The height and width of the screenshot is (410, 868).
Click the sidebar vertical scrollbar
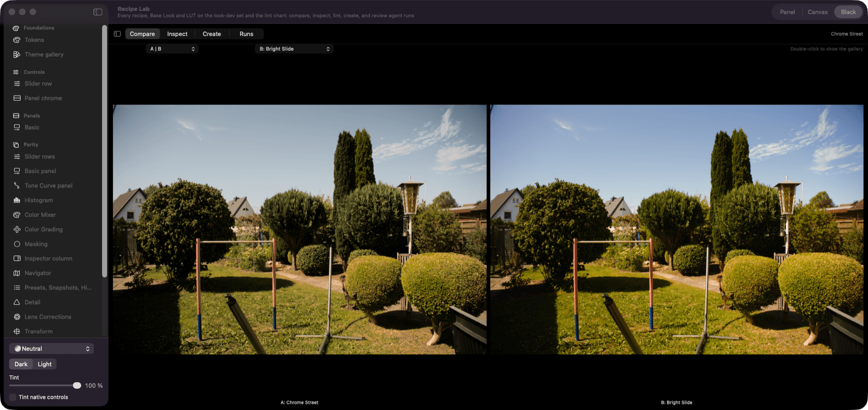coord(104,151)
